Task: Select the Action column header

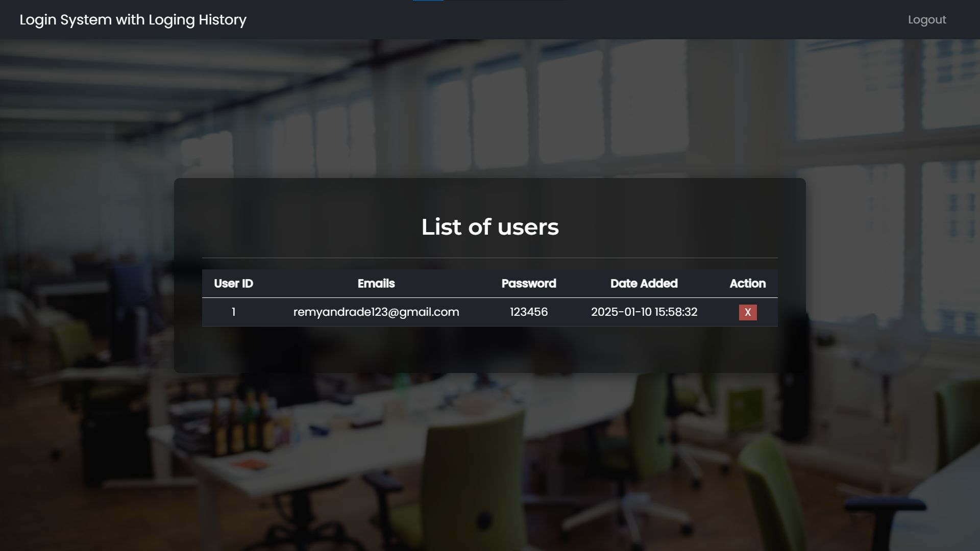Action: 748,284
